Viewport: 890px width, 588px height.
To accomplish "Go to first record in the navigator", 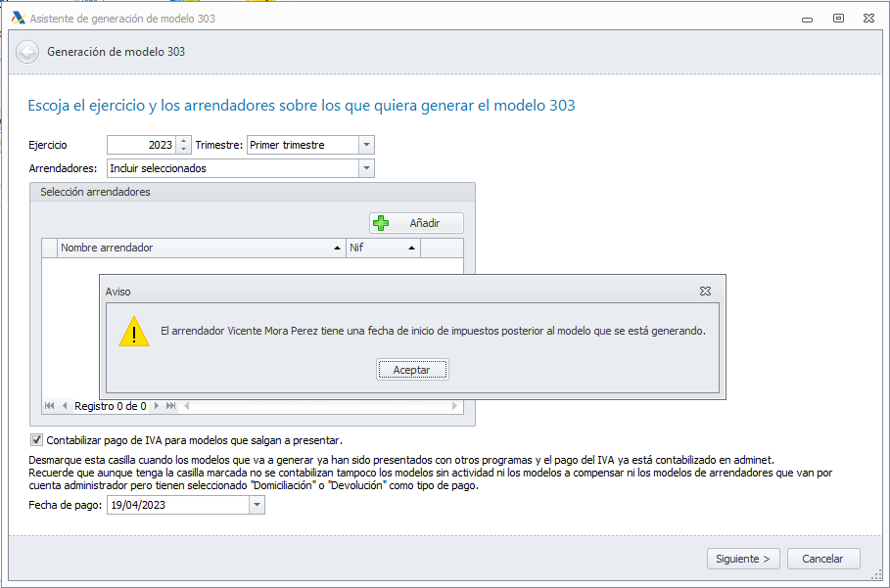I will 49,406.
